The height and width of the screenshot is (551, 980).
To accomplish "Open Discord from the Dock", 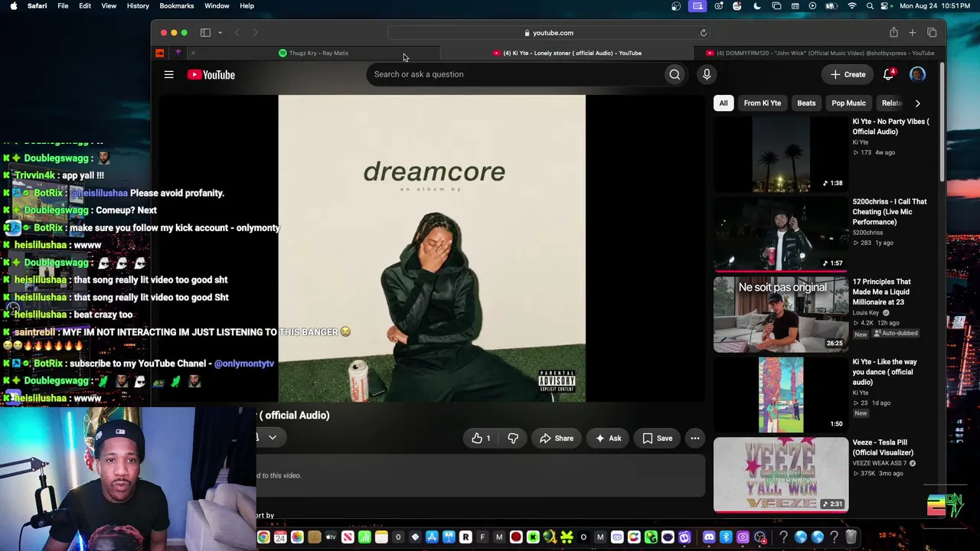I will coord(709,537).
